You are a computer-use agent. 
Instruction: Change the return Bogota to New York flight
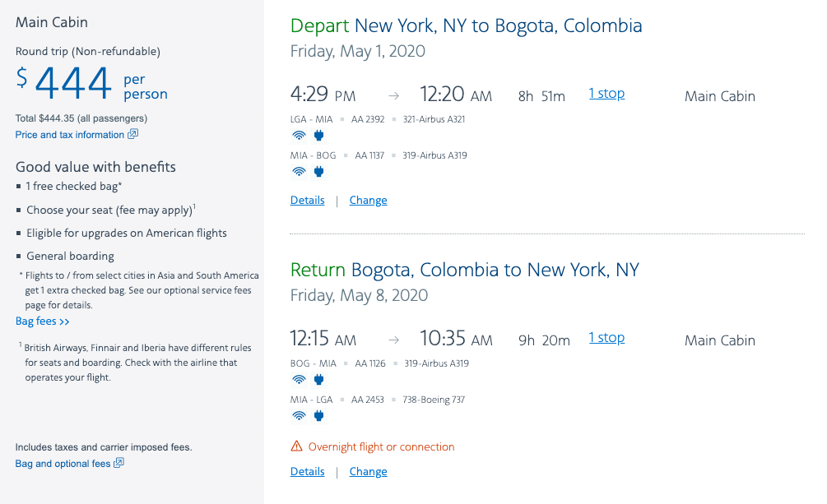click(368, 472)
